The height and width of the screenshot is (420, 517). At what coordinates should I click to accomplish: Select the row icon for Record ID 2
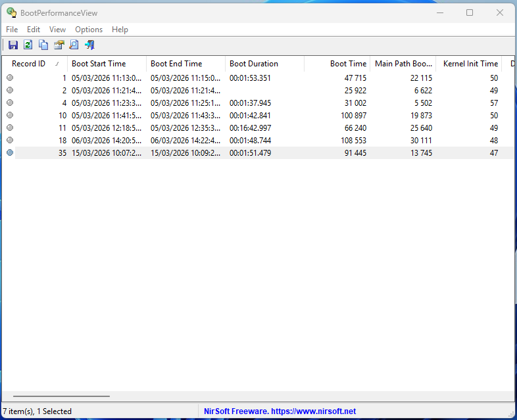coord(10,90)
